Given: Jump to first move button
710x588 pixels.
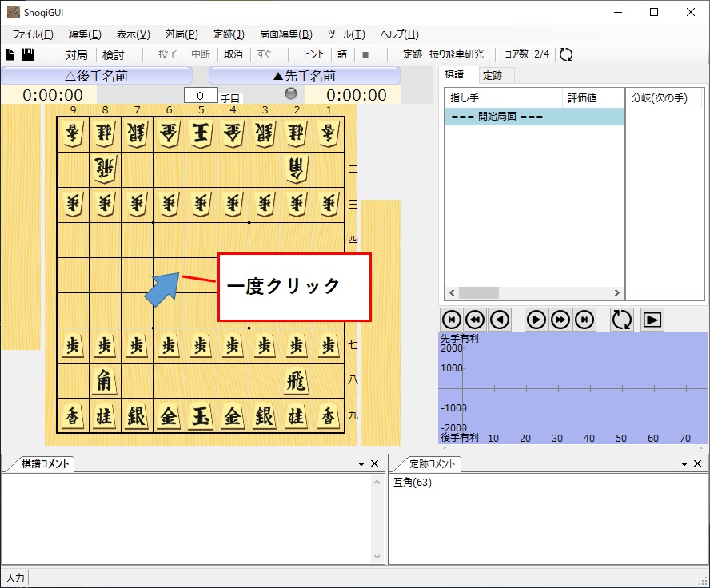Looking at the screenshot, I should click(452, 320).
